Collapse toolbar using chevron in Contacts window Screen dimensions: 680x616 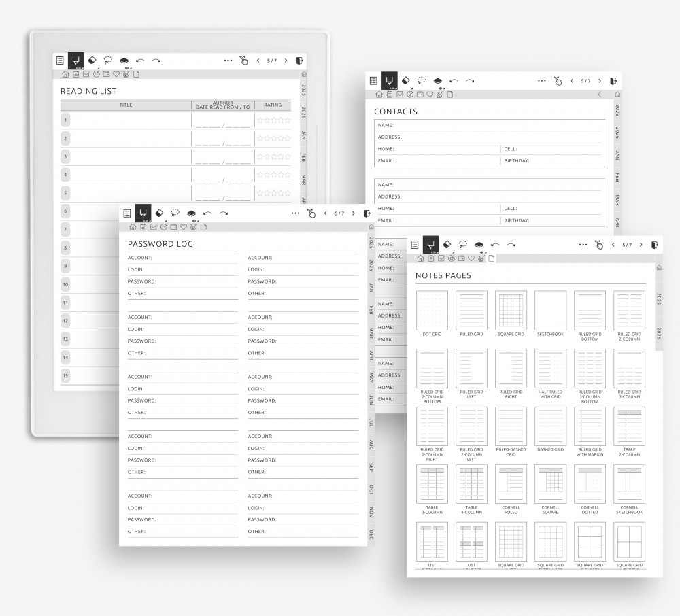[x=599, y=95]
